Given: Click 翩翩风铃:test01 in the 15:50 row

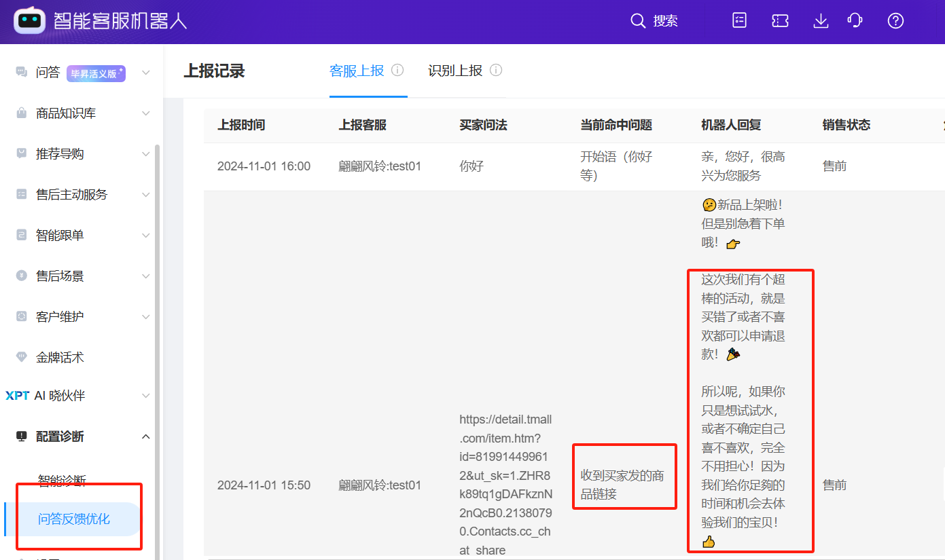Looking at the screenshot, I should 380,485.
